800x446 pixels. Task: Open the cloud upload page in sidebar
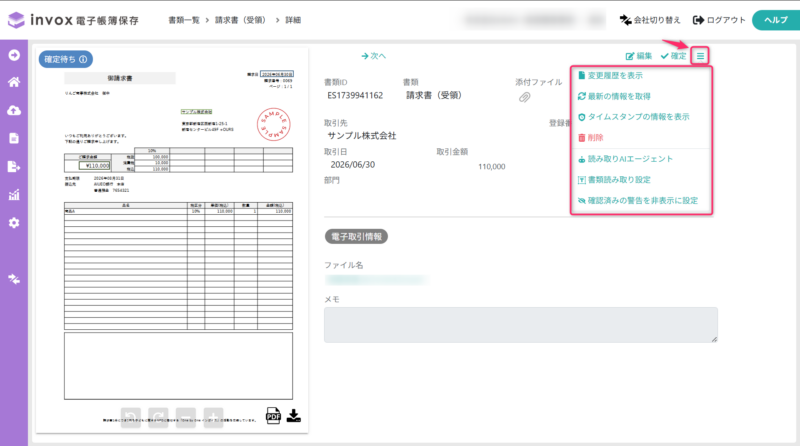[x=14, y=110]
